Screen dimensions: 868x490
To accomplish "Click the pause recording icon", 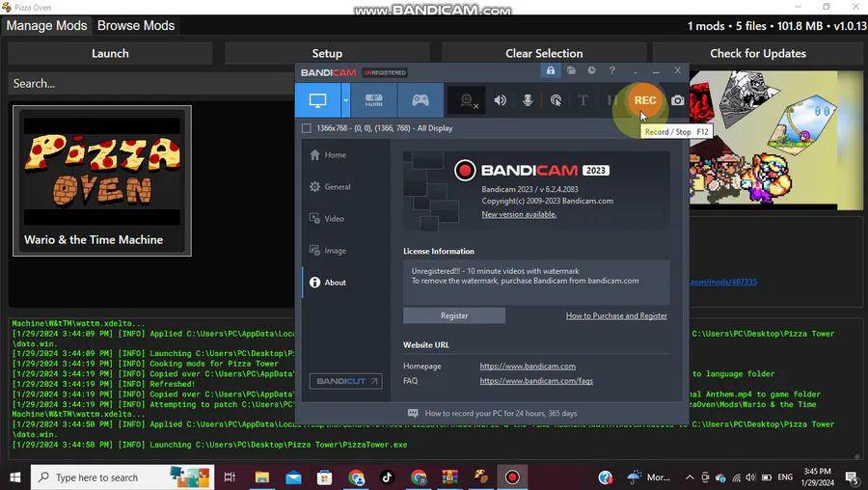I will 611,100.
